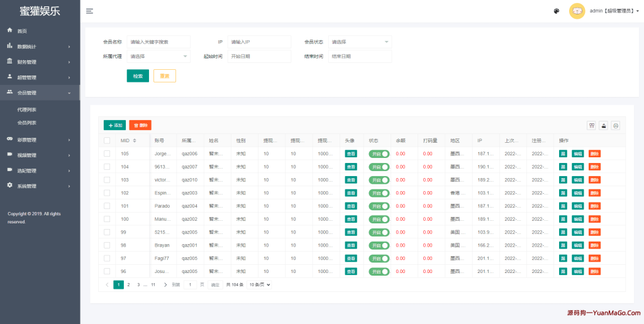Click 查看 avatar button for MID 99
644x324 pixels.
351,232
